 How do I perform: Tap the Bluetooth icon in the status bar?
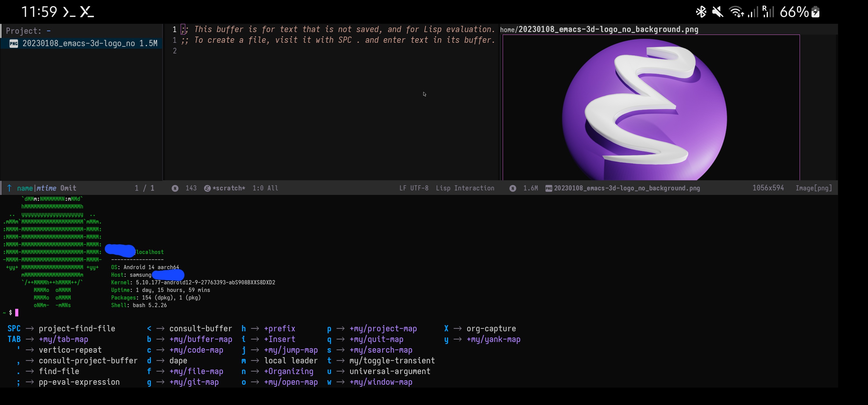(x=701, y=12)
